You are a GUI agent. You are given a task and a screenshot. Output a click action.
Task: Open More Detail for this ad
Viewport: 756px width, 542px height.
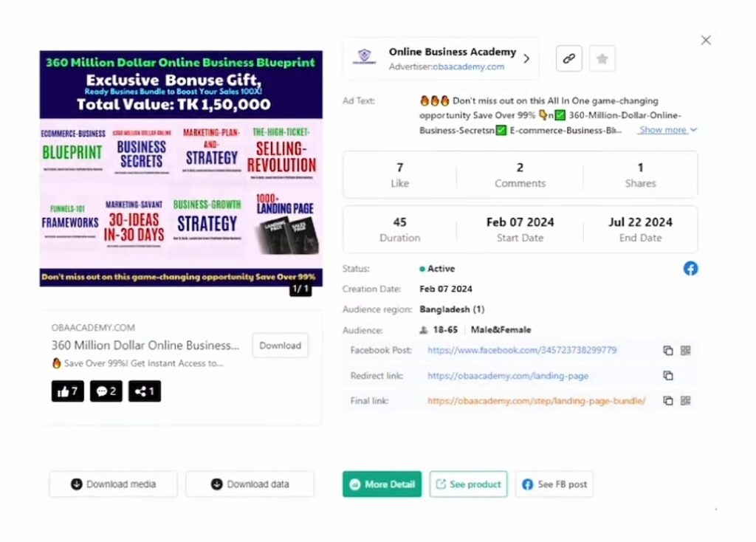[x=382, y=484]
